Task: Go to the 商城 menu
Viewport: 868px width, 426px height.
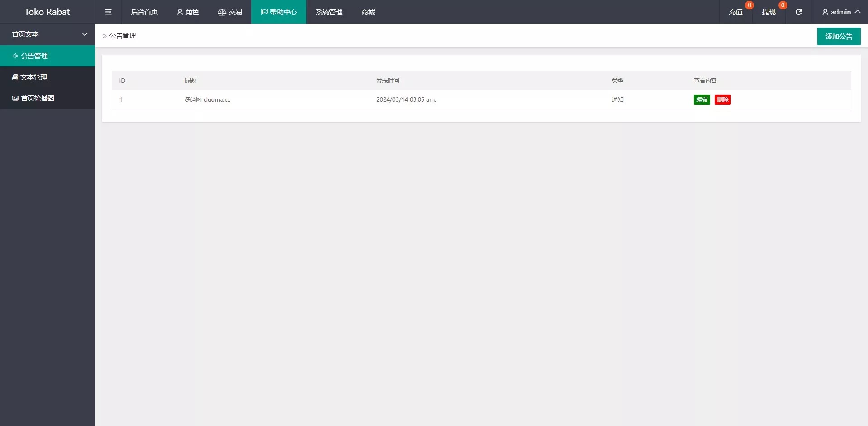Action: 368,12
